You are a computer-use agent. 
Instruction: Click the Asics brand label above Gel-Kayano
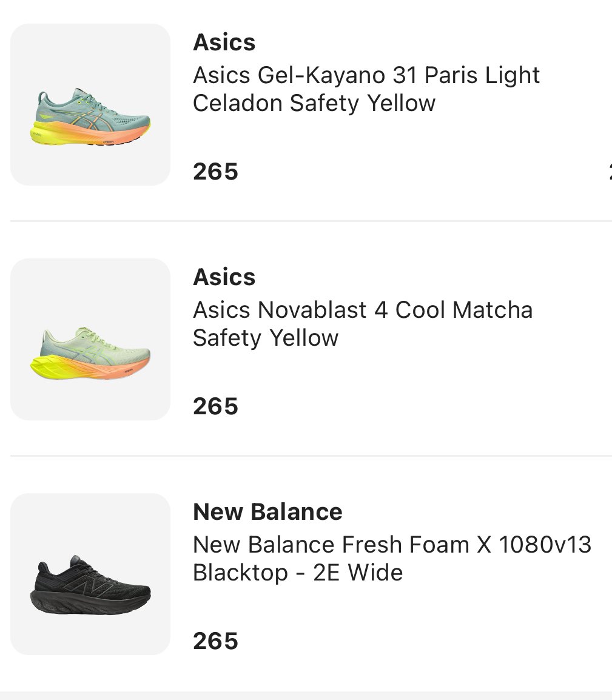coord(224,42)
